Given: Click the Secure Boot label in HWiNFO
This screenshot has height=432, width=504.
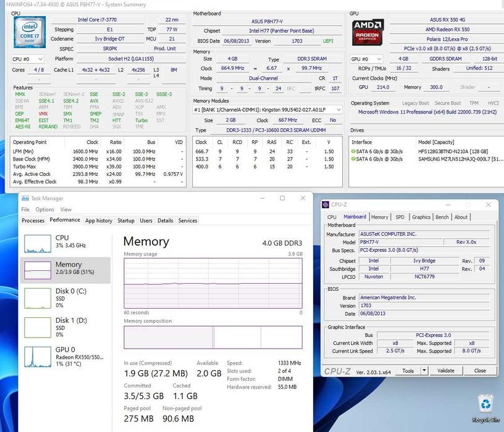Looking at the screenshot, I should tap(447, 103).
